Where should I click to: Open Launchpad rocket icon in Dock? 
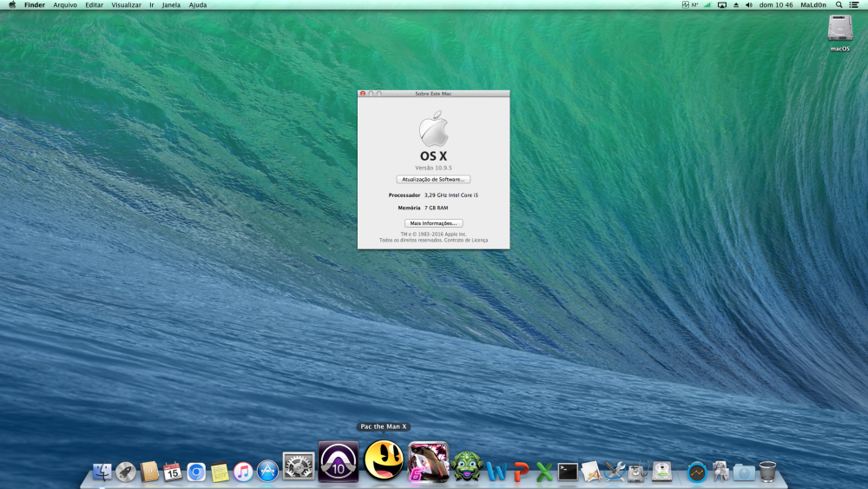126,472
